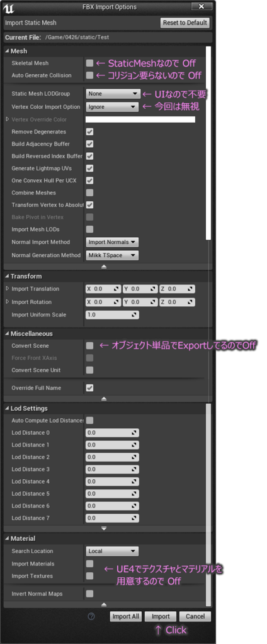
Task: Click Import Translation Y field
Action: 140,289
